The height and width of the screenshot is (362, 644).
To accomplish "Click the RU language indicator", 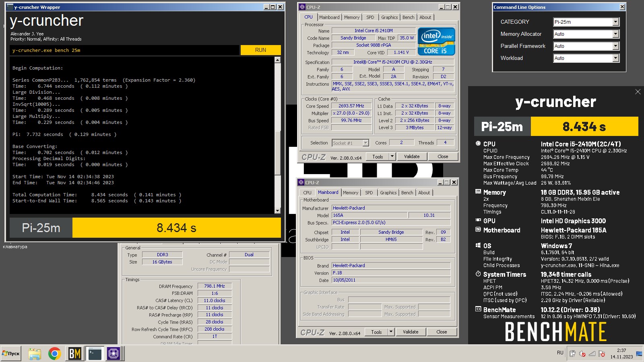I will click(x=560, y=353).
